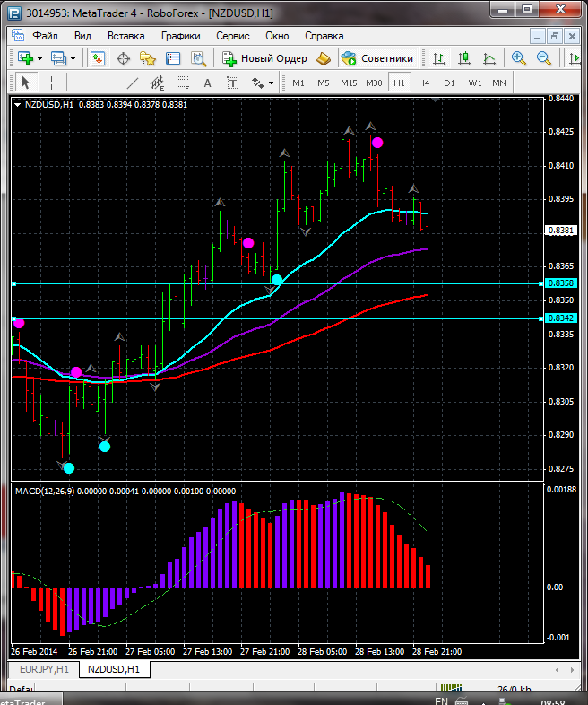Click the cyan 0.8358 price level line

click(269, 283)
